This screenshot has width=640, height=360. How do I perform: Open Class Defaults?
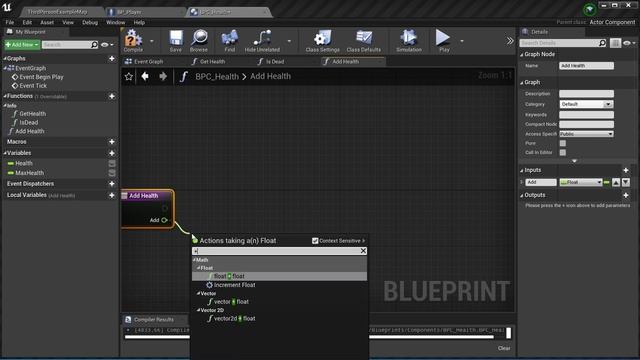click(364, 40)
